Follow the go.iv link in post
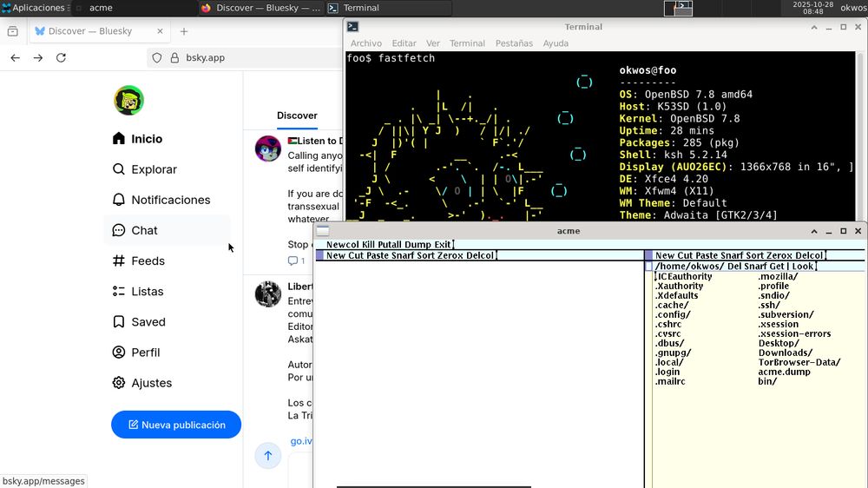The image size is (868, 488). (x=301, y=441)
